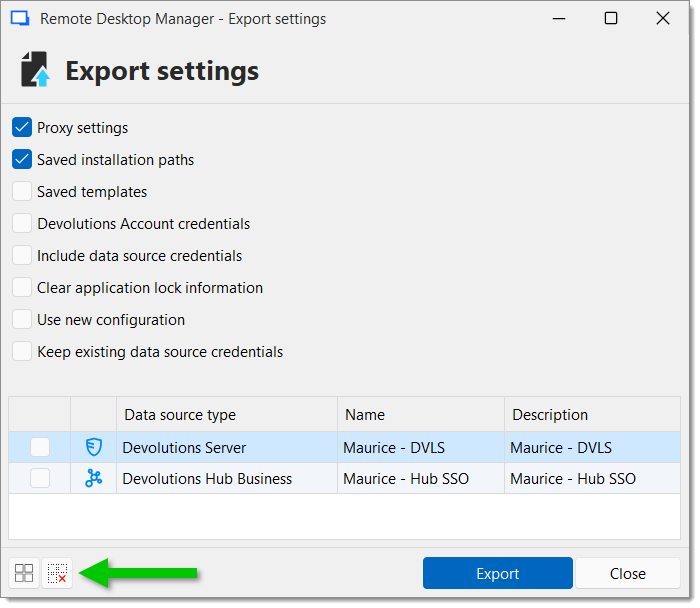The height and width of the screenshot is (608, 700).
Task: Enable the Saved templates checkbox
Action: (22, 192)
